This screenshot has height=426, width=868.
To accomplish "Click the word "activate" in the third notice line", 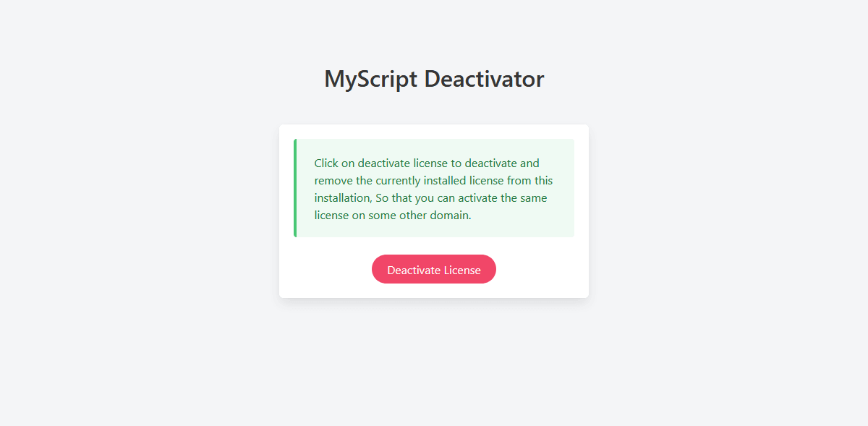I will tap(475, 198).
